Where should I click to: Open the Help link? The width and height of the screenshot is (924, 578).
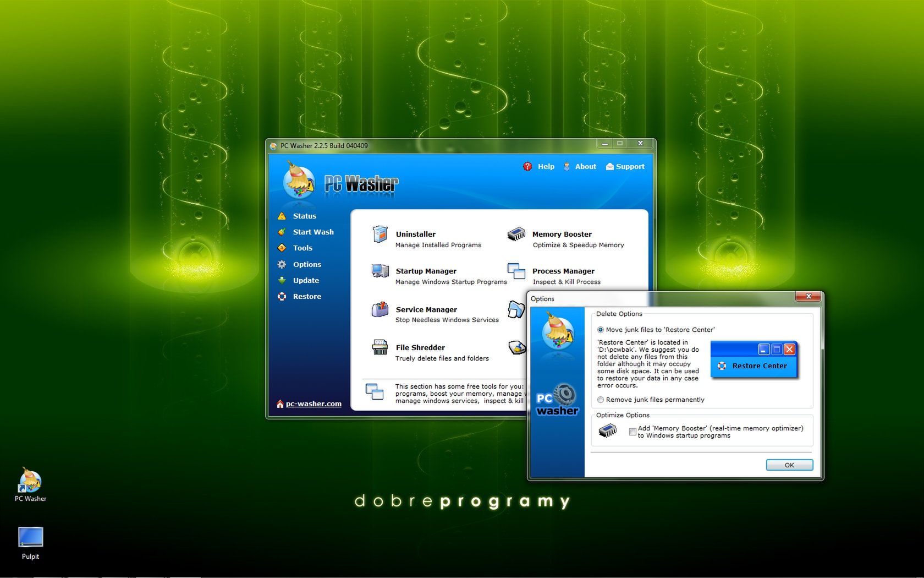pyautogui.click(x=546, y=167)
